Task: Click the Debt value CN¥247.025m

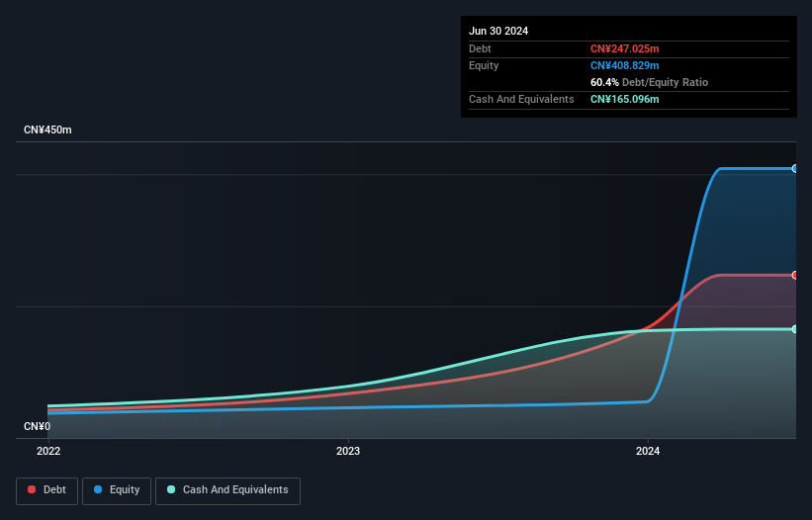Action: (x=624, y=48)
